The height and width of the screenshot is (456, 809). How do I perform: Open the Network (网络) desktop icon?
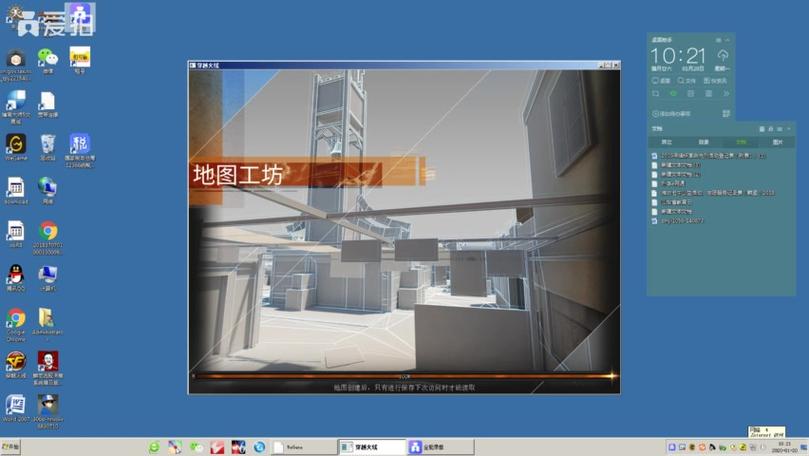tap(47, 190)
